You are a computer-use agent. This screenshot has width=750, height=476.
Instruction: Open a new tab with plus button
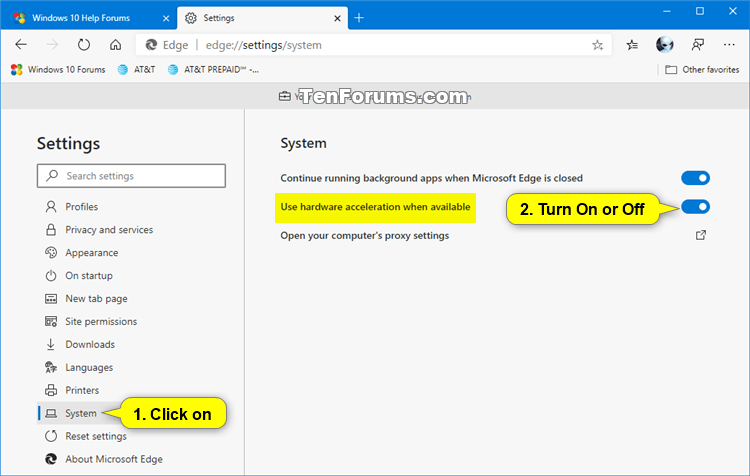(x=359, y=18)
